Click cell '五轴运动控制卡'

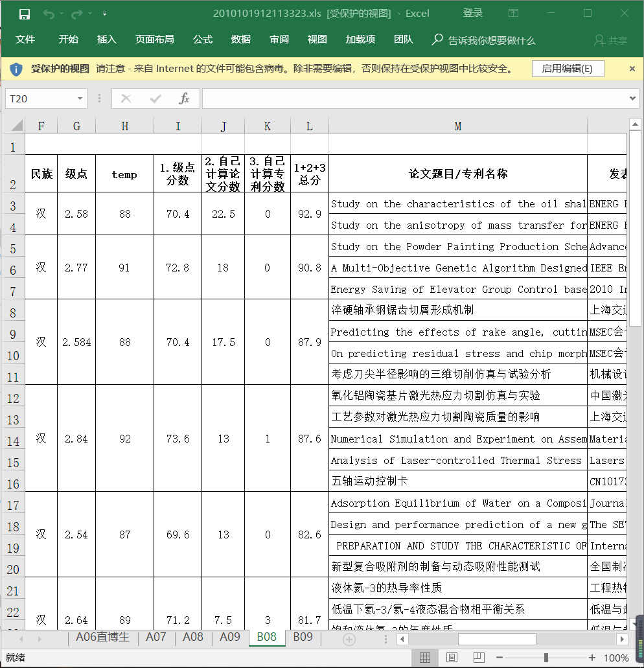pos(458,481)
